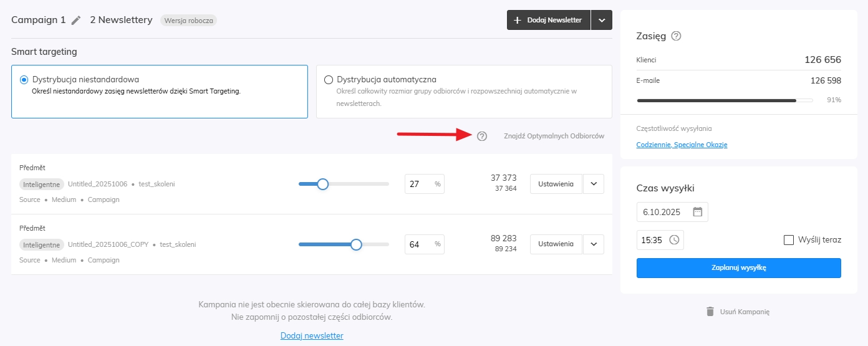This screenshot has width=868, height=346.
Task: Open Codziennie, Specjalne Okazje frequency link
Action: (x=682, y=145)
